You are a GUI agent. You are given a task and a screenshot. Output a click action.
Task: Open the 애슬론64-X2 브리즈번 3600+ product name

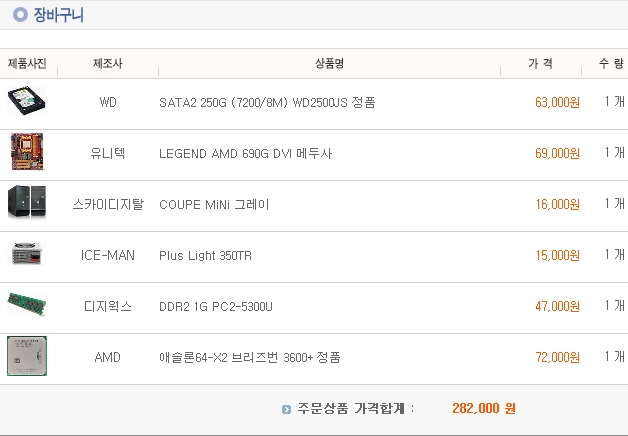(250, 357)
